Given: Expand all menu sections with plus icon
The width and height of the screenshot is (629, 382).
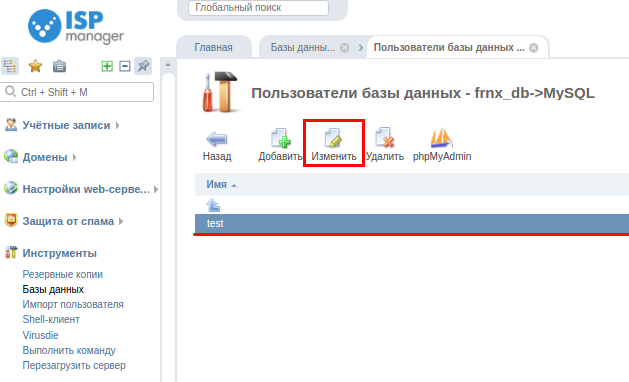Looking at the screenshot, I should [x=107, y=66].
